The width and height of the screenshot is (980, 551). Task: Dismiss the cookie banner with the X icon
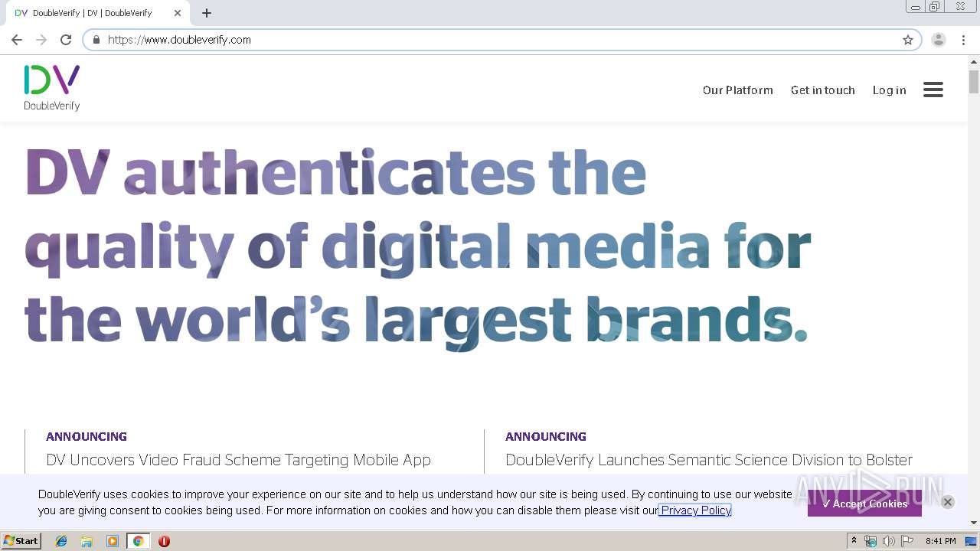(x=947, y=502)
